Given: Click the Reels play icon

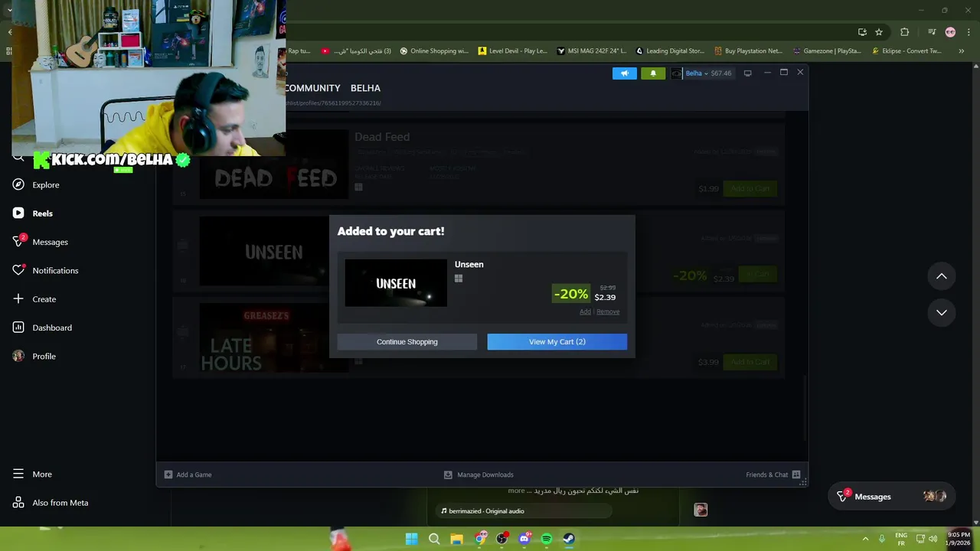Looking at the screenshot, I should [x=18, y=214].
